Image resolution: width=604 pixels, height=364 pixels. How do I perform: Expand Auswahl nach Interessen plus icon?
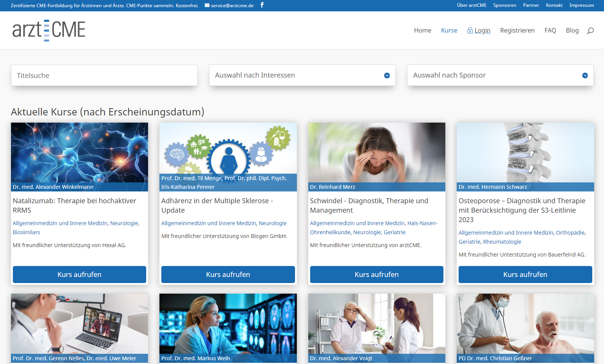coord(387,75)
